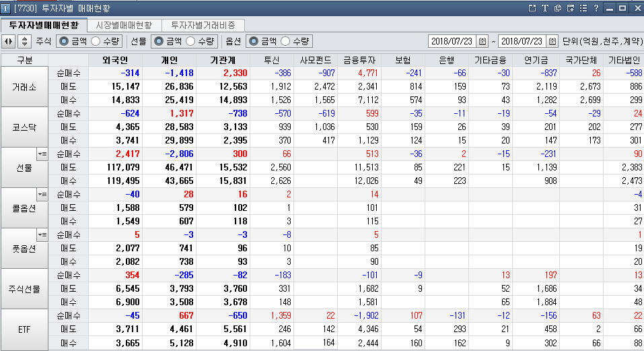The height and width of the screenshot is (351, 644).
Task: Open calendar picker for the end date
Action: 553,41
